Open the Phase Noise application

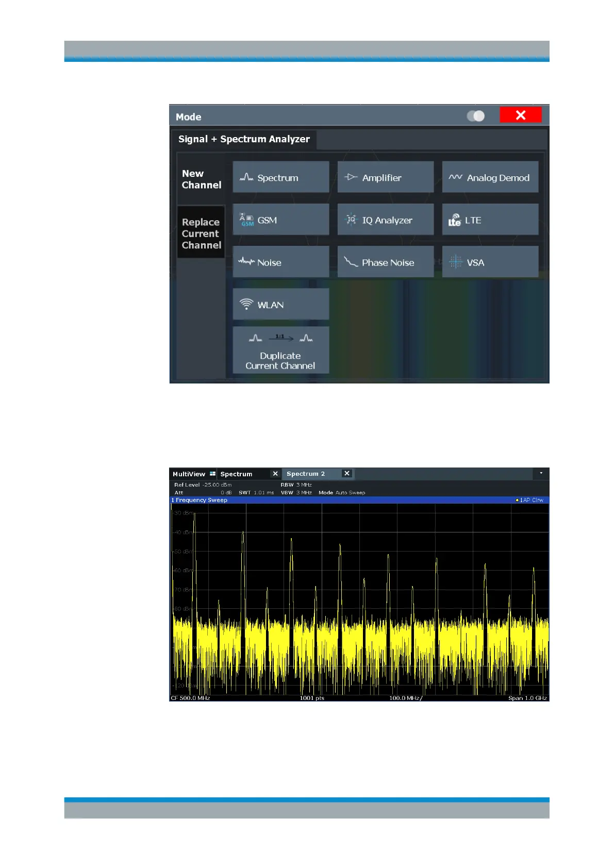385,262
